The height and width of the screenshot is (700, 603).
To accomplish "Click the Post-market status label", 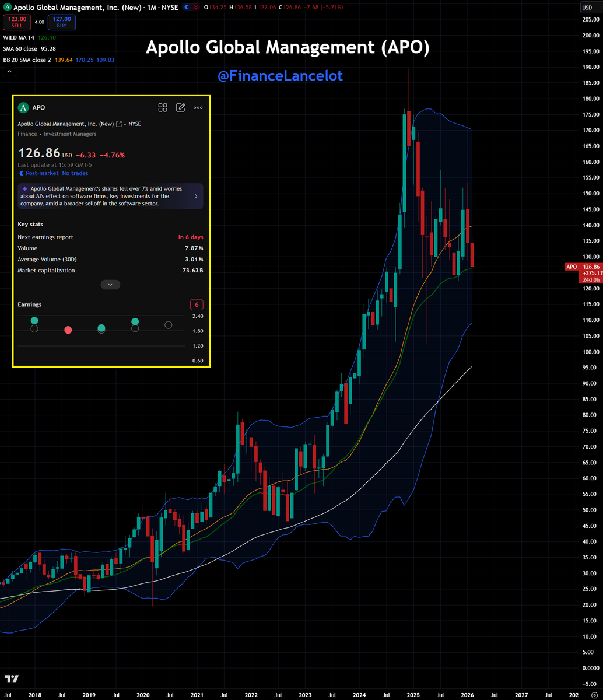I will [42, 173].
